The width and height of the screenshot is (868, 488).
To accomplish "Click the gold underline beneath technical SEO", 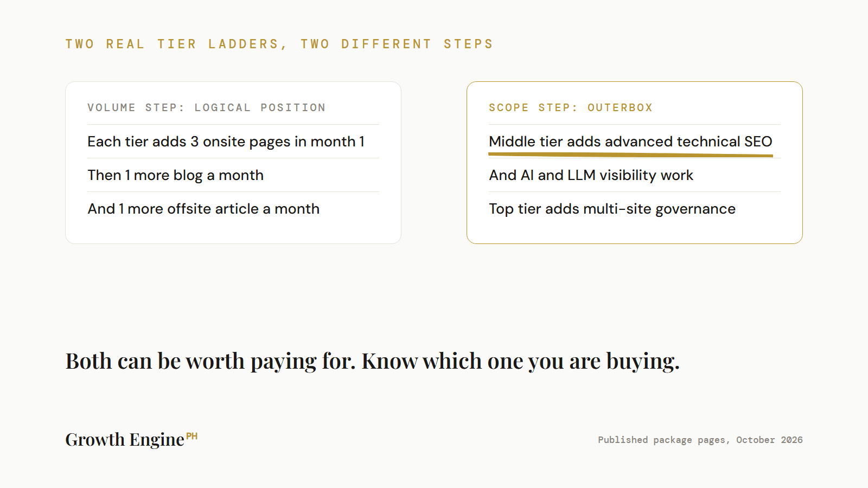I will 630,155.
